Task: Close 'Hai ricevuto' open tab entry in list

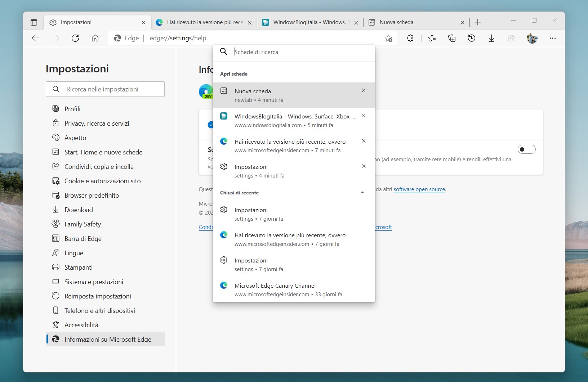Action: tap(364, 141)
